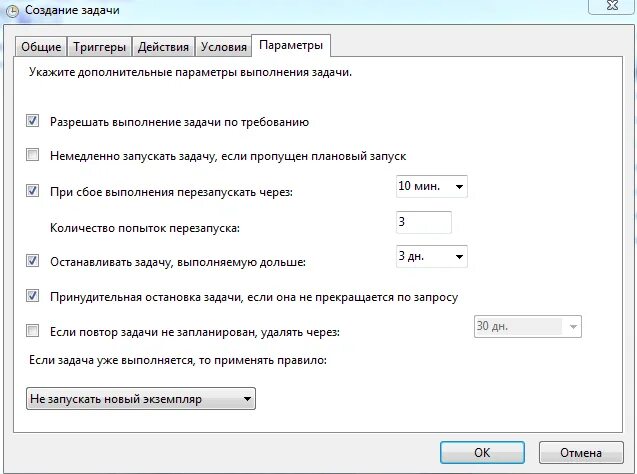Confirm with the OK button
Screen dimensions: 637x474
click(x=482, y=452)
